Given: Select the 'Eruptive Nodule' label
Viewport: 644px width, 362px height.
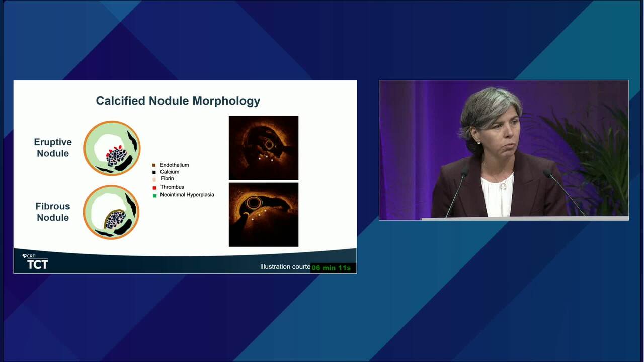Looking at the screenshot, I should pos(53,148).
